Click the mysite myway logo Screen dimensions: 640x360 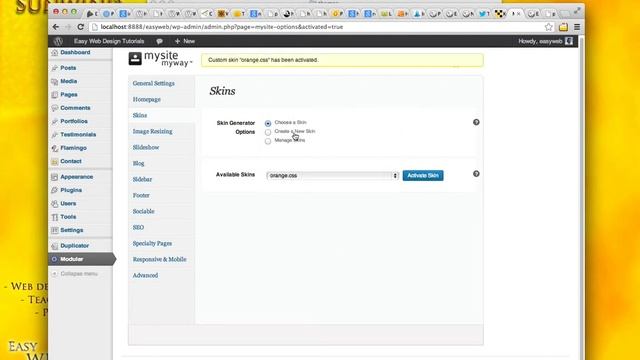[x=160, y=59]
